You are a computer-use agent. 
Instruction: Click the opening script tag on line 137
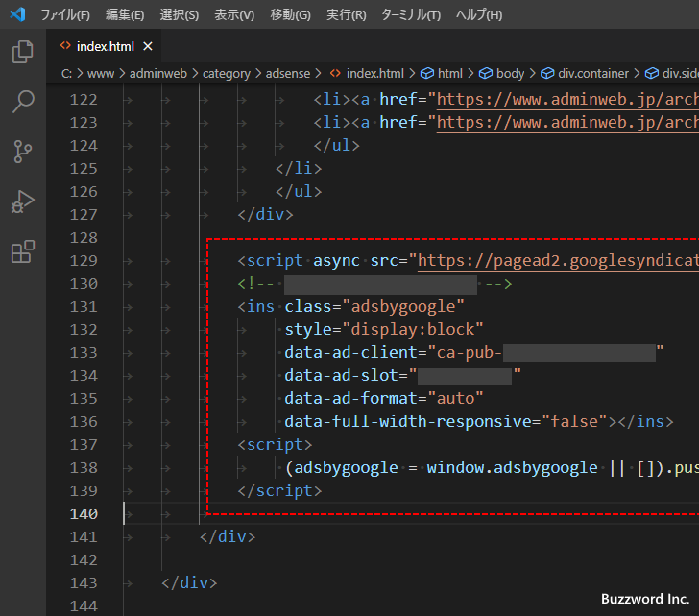tap(275, 445)
